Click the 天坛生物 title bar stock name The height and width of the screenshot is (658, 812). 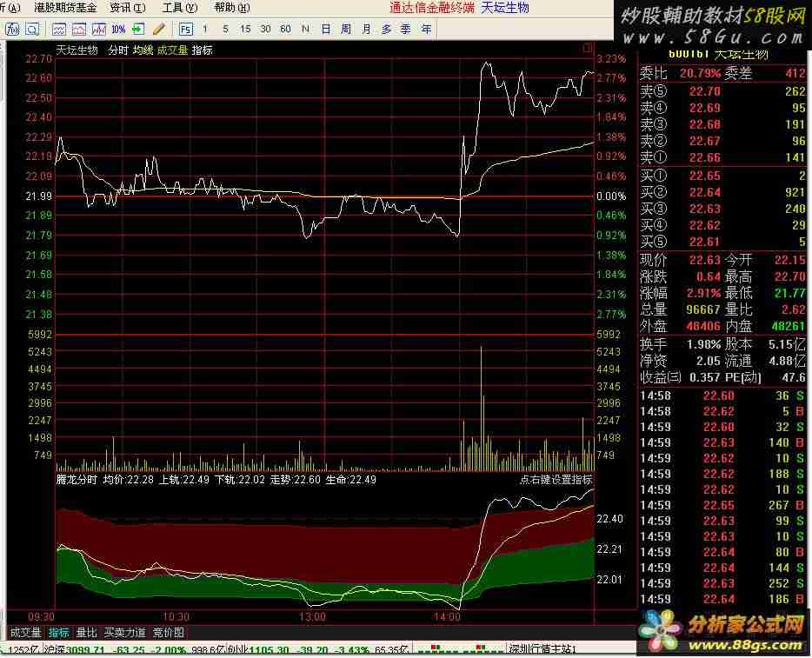[x=504, y=7]
